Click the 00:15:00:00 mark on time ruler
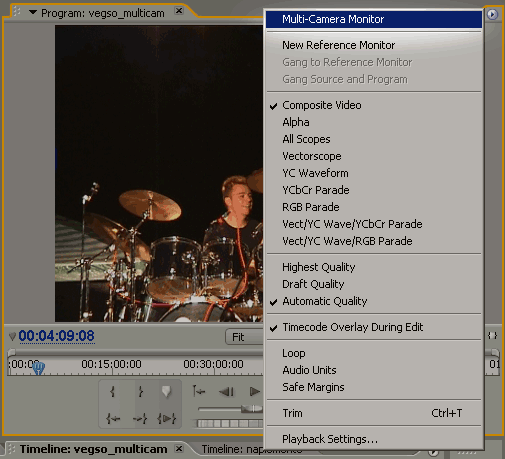The image size is (505, 459). [111, 364]
